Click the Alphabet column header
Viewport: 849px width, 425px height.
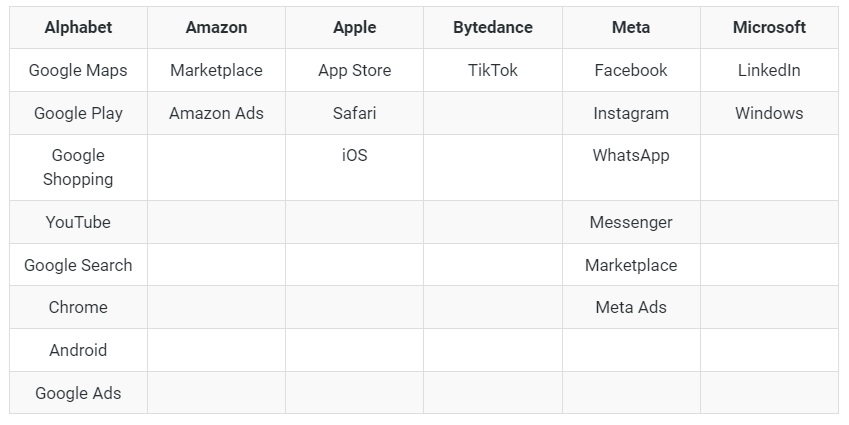coord(78,28)
